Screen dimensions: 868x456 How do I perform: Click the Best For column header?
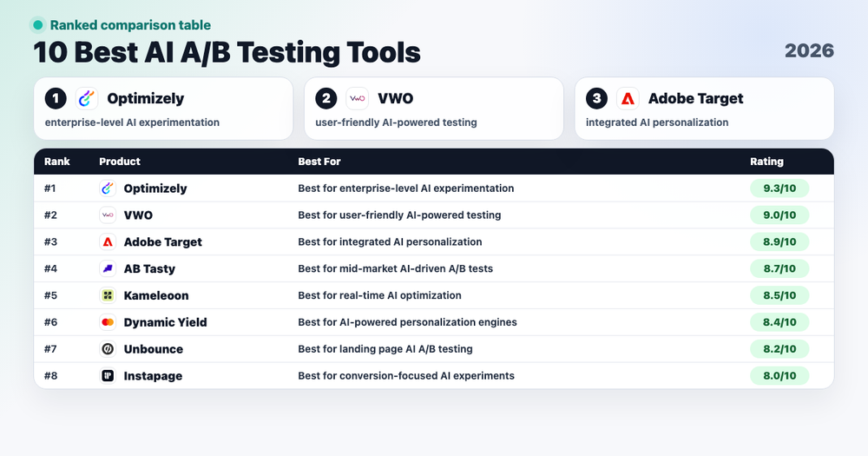click(x=319, y=162)
